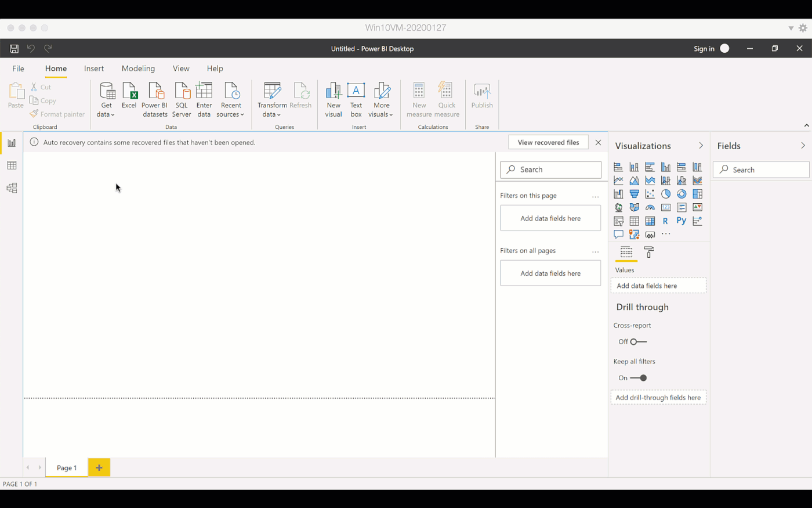Pick the treemap visualization
This screenshot has height=508, width=812.
pos(697,194)
